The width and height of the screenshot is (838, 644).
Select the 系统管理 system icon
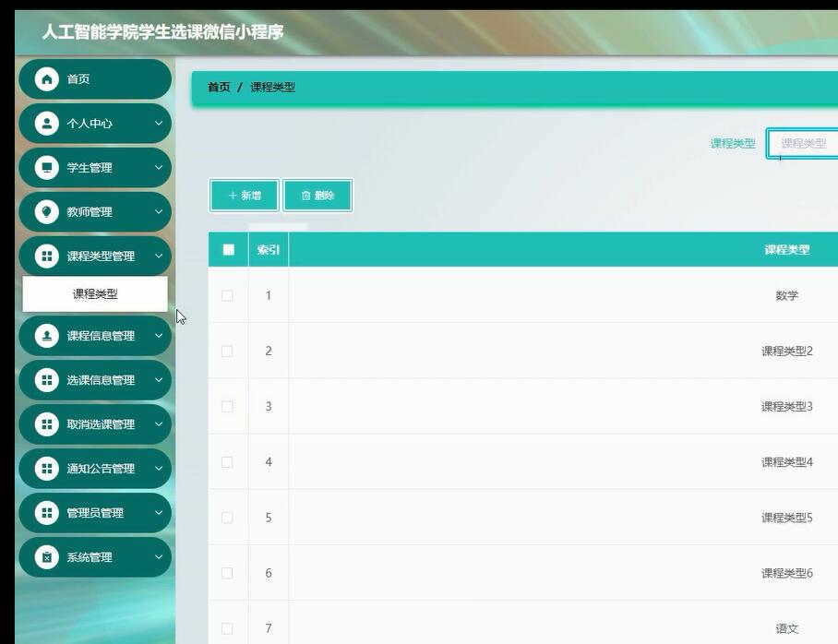(x=45, y=557)
